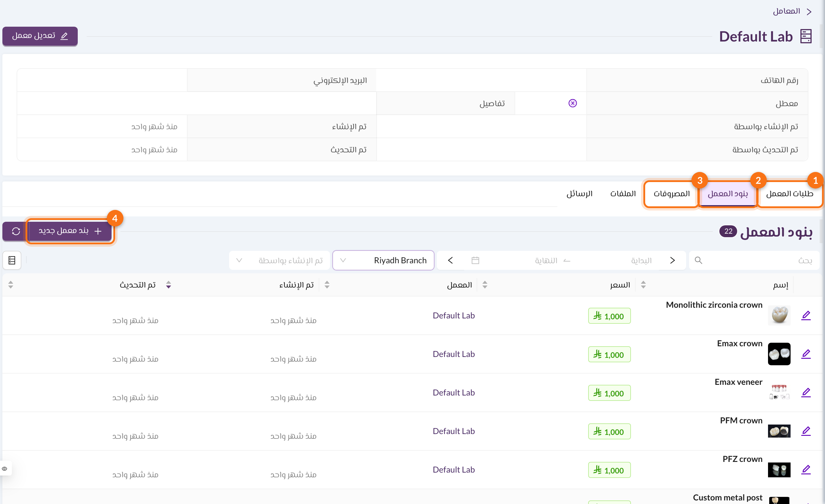Click the refresh icon beside the new lab item button
The height and width of the screenshot is (504, 825).
(x=16, y=231)
